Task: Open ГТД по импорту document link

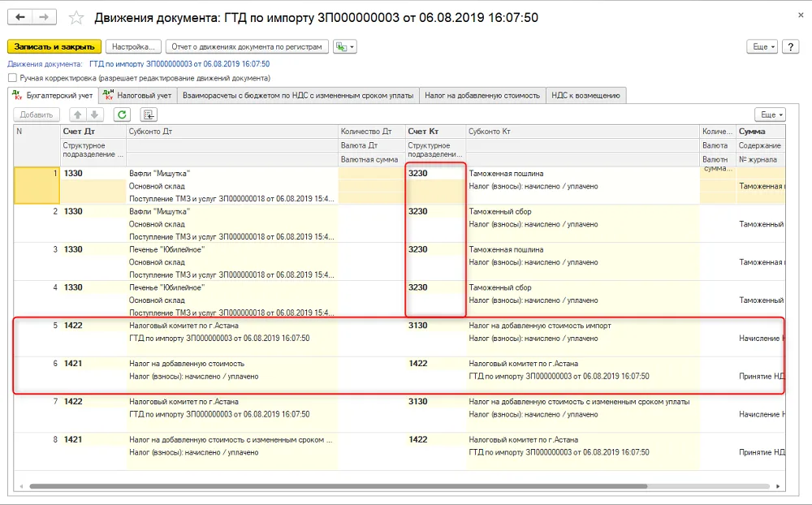Action: point(179,63)
